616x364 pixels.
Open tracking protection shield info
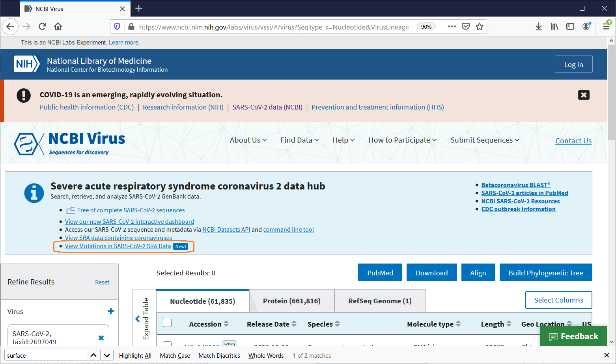coord(117,27)
